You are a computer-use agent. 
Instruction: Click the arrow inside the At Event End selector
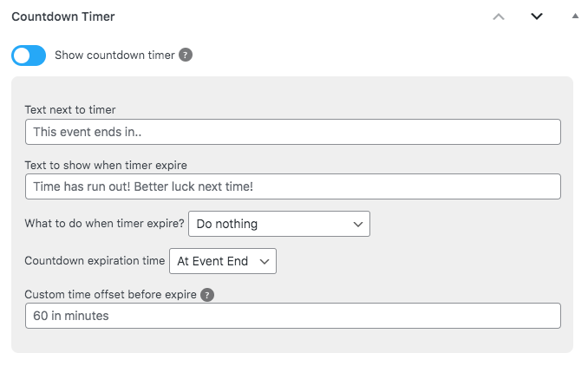(265, 261)
